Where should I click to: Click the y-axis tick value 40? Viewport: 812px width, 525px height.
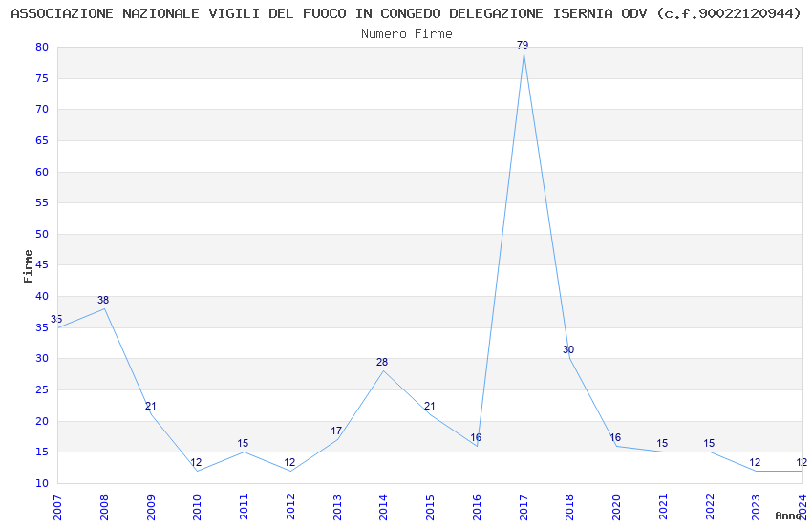[x=42, y=296]
